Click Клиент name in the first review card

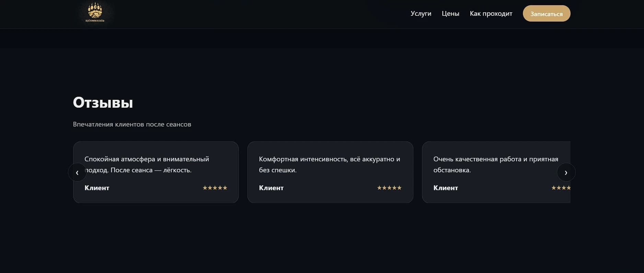pyautogui.click(x=97, y=188)
